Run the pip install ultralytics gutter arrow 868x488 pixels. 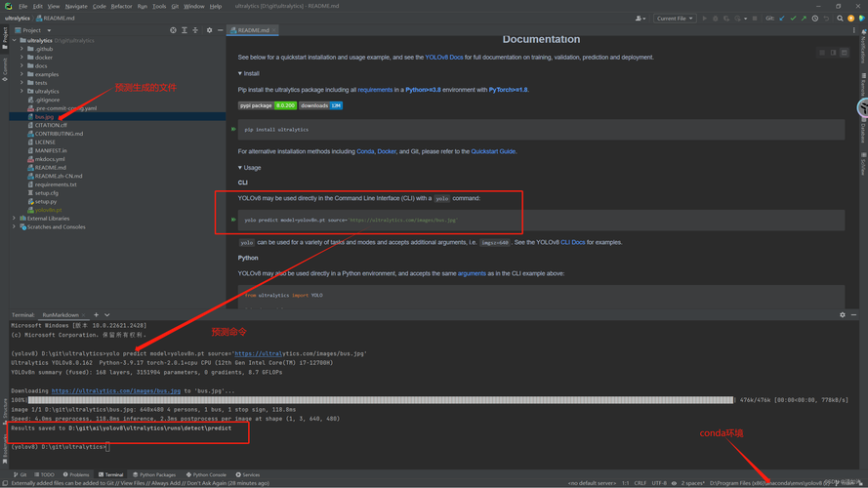tap(233, 129)
